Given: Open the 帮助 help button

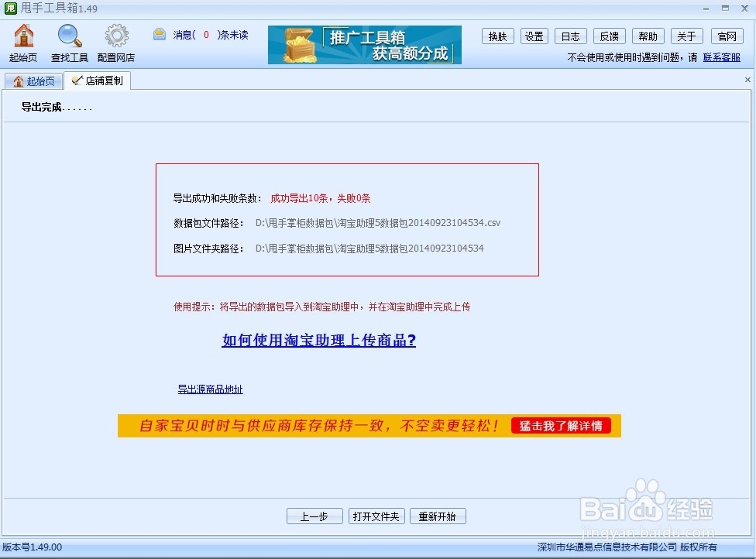Looking at the screenshot, I should click(648, 36).
